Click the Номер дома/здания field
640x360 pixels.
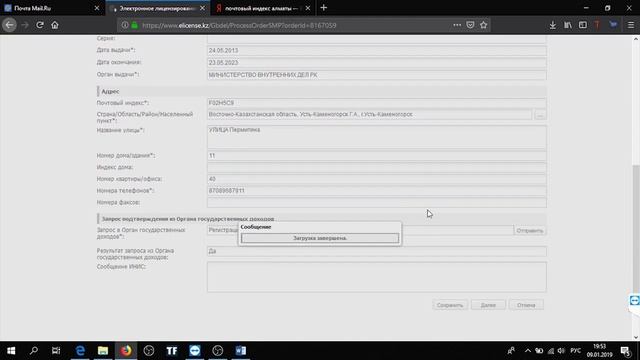(376, 156)
